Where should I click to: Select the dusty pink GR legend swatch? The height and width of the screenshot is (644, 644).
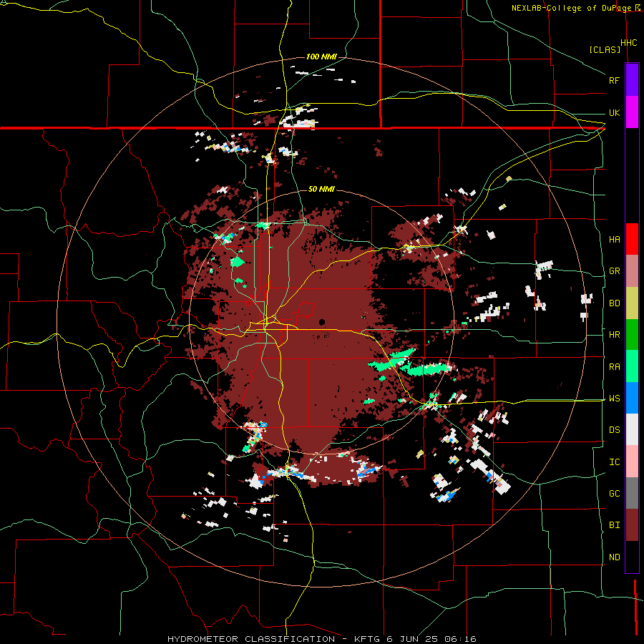(x=632, y=271)
